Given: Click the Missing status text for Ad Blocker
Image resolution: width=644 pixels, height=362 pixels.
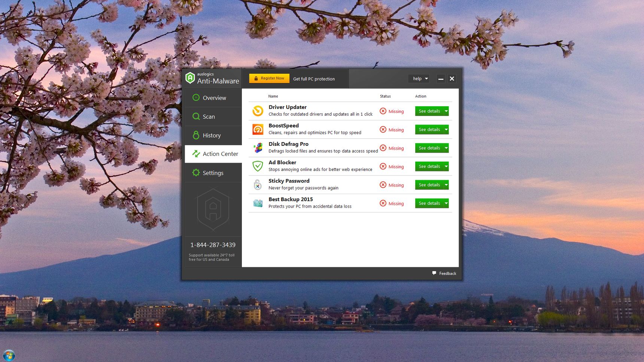Looking at the screenshot, I should pyautogui.click(x=396, y=167).
